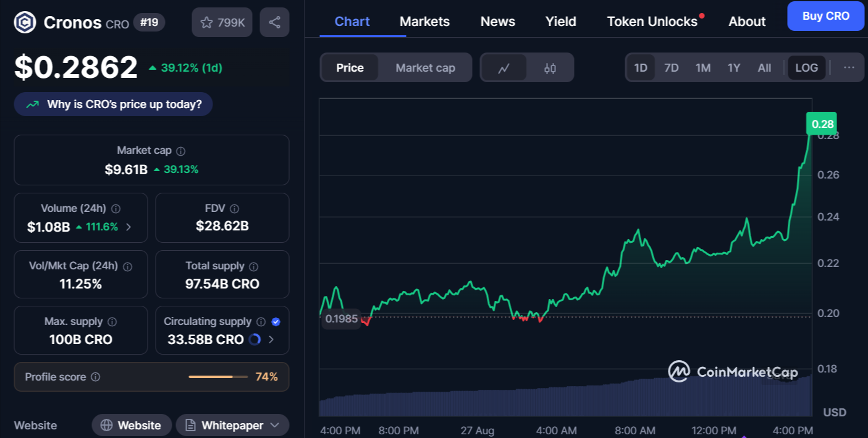Set chart range to 7D
This screenshot has height=438, width=868.
pos(672,67)
